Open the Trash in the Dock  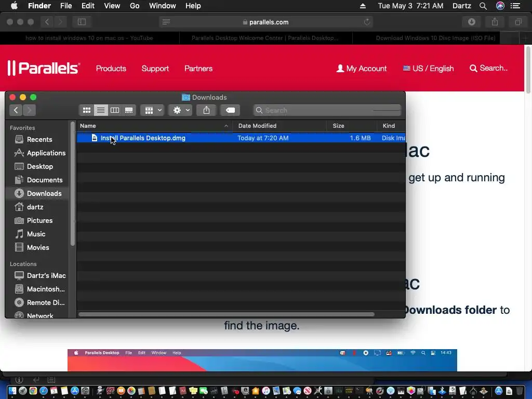tap(520, 391)
